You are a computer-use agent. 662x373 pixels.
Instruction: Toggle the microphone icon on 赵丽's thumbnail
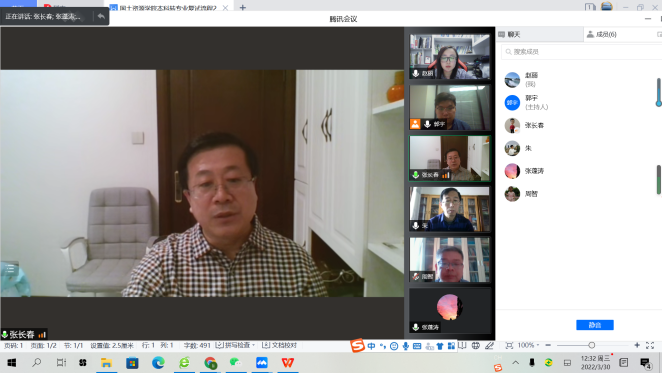coord(415,73)
